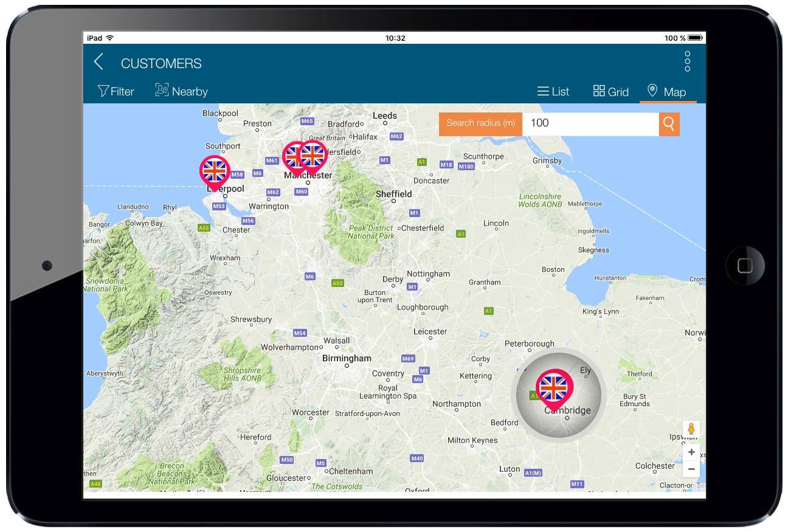Run the search with the magnifier button
The height and width of the screenshot is (532, 788).
(x=669, y=124)
